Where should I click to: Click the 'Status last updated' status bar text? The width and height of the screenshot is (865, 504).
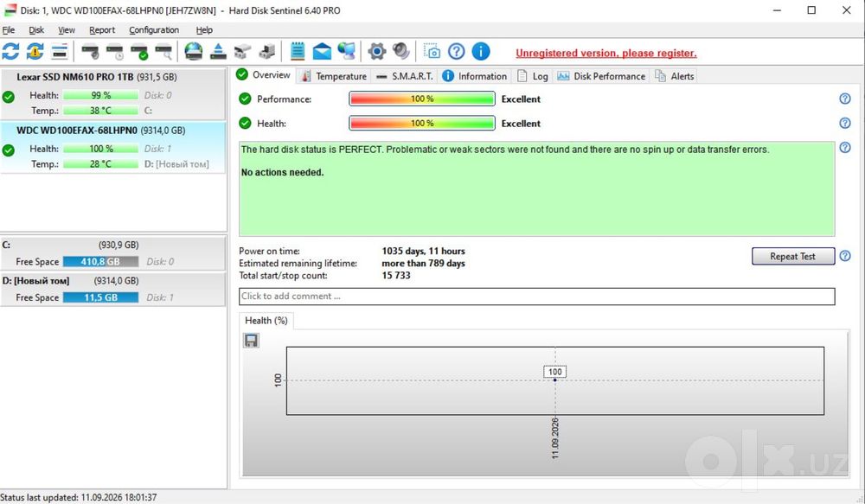79,497
